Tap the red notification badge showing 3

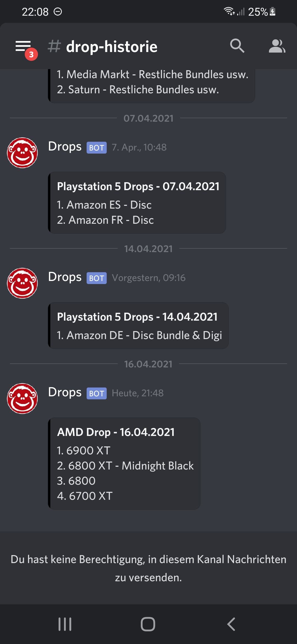(x=31, y=54)
